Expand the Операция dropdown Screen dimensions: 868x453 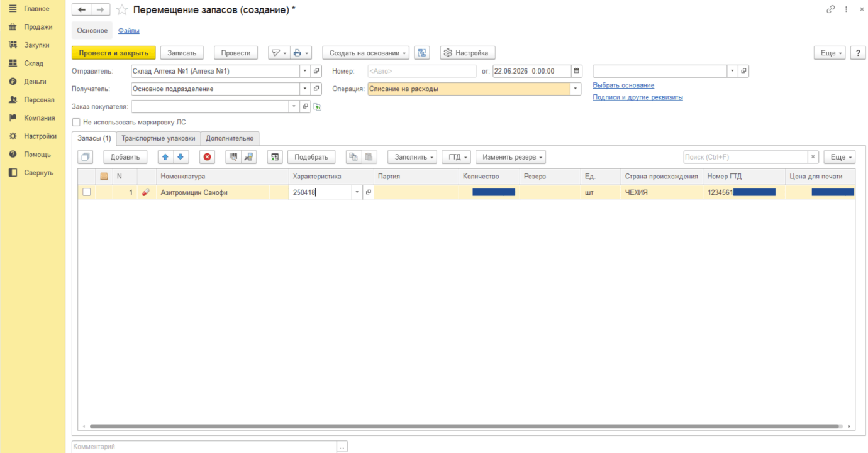576,89
